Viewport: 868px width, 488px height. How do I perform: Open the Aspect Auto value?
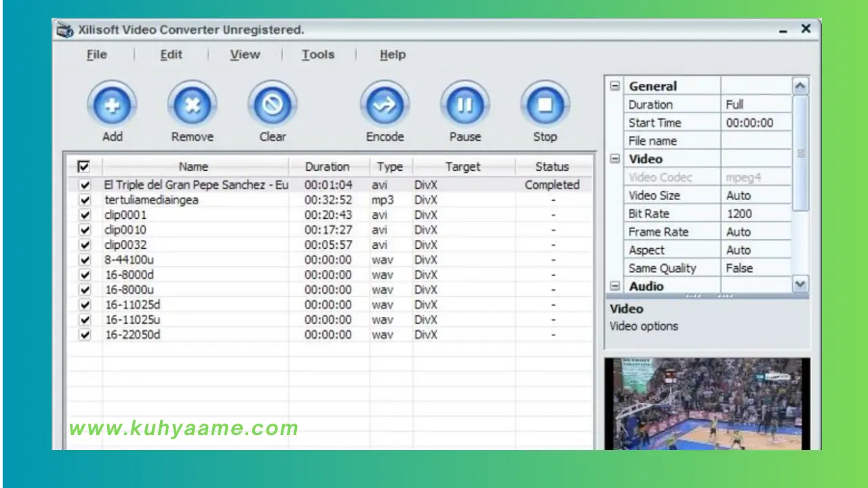click(x=756, y=250)
